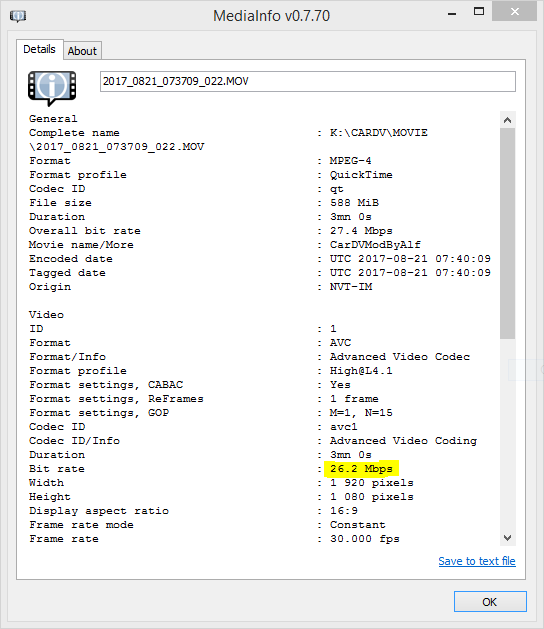Click the Overall bit rate line

(211, 231)
